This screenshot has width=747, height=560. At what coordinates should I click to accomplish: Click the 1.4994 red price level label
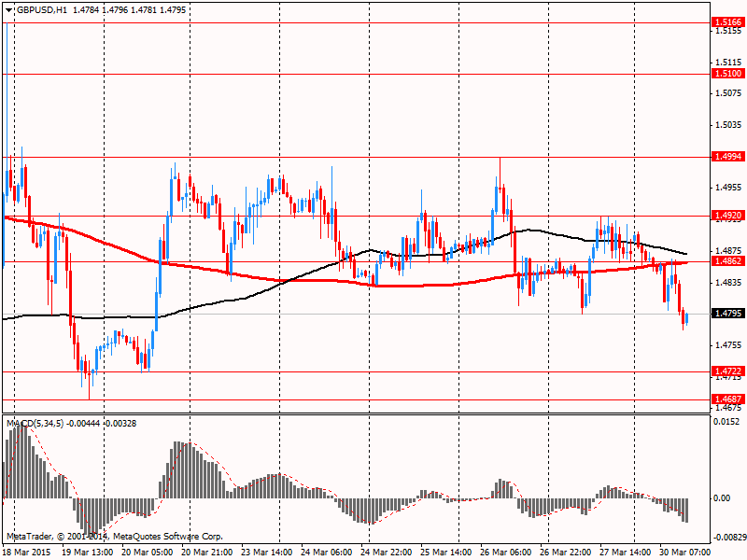[x=728, y=156]
